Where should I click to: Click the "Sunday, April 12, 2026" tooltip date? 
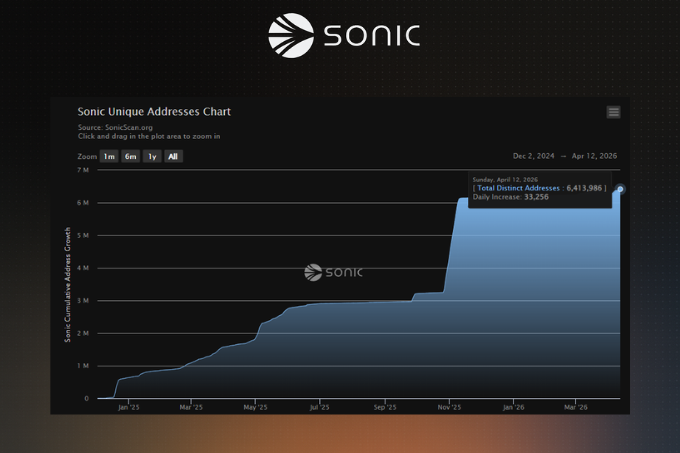(x=505, y=179)
